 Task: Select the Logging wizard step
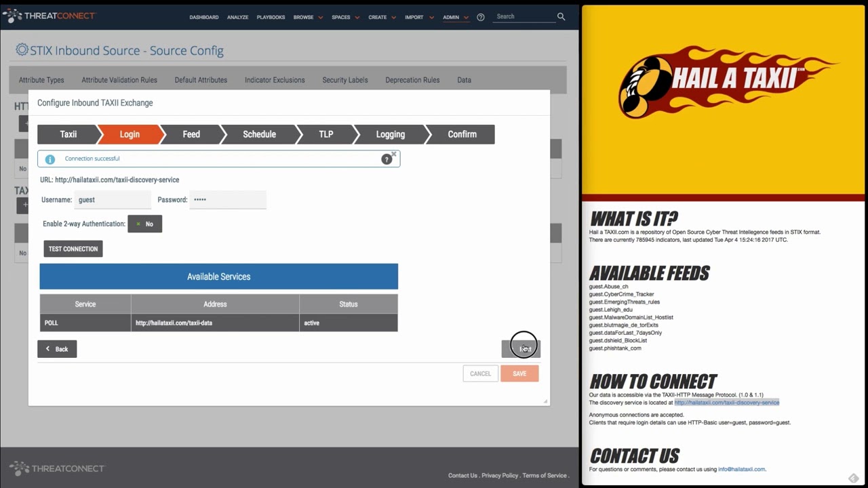391,134
